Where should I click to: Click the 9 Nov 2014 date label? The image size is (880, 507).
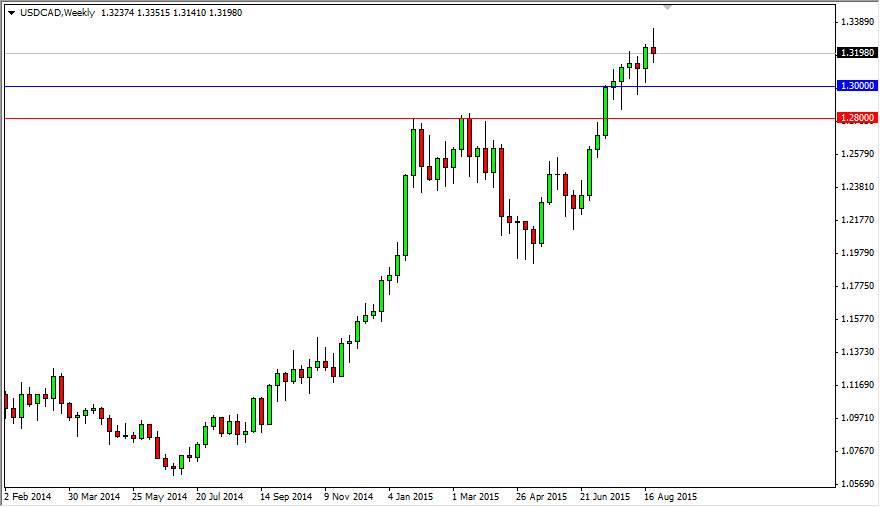pos(349,497)
